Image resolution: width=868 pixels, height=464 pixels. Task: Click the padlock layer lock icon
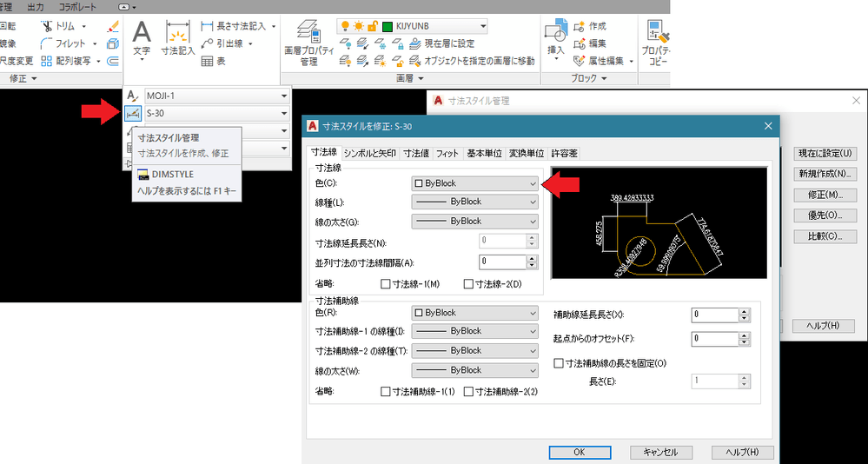(373, 26)
